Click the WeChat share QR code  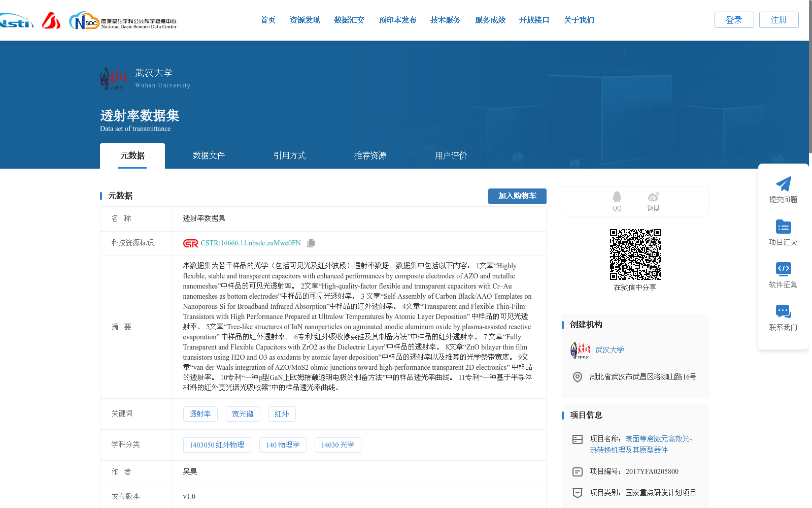point(635,255)
